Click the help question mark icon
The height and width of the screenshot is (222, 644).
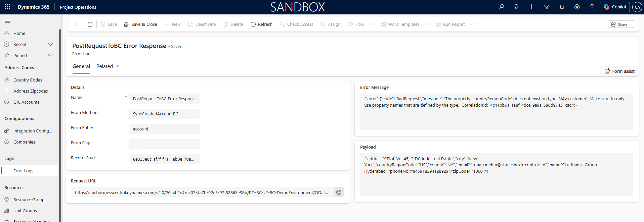592,7
